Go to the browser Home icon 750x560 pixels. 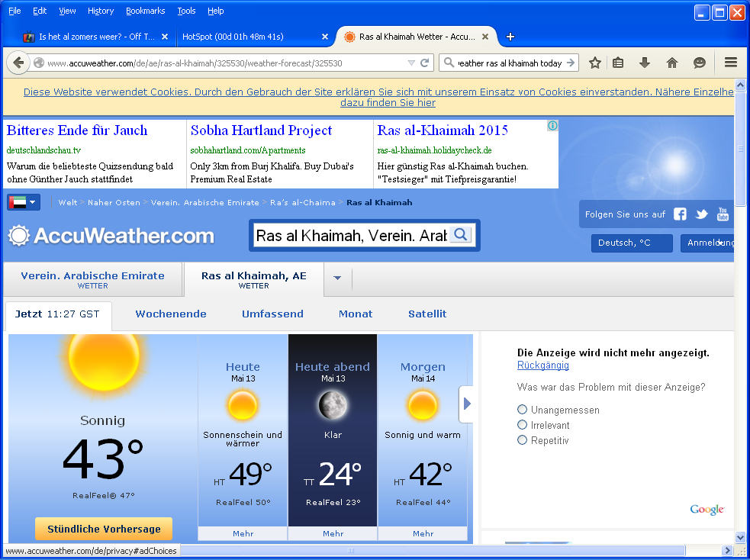point(671,63)
